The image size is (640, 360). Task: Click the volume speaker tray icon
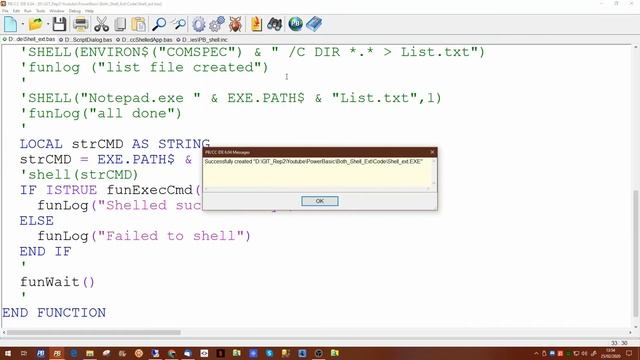tap(584, 353)
